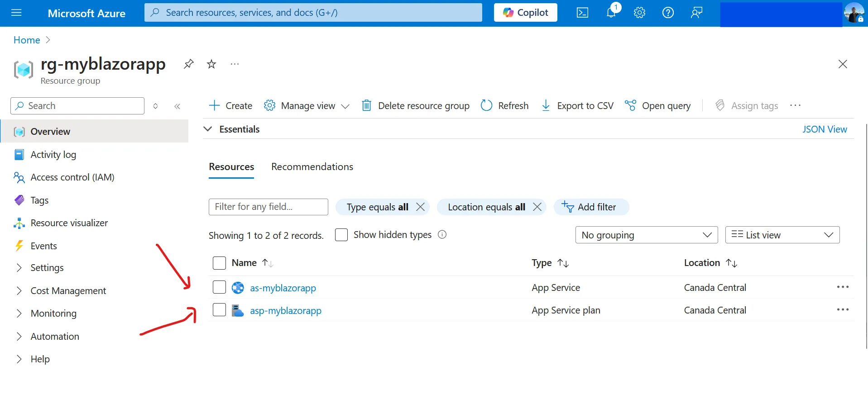Screen dimensions: 868x399
Task: Open row menu for as-myblazorapp
Action: 843,287
